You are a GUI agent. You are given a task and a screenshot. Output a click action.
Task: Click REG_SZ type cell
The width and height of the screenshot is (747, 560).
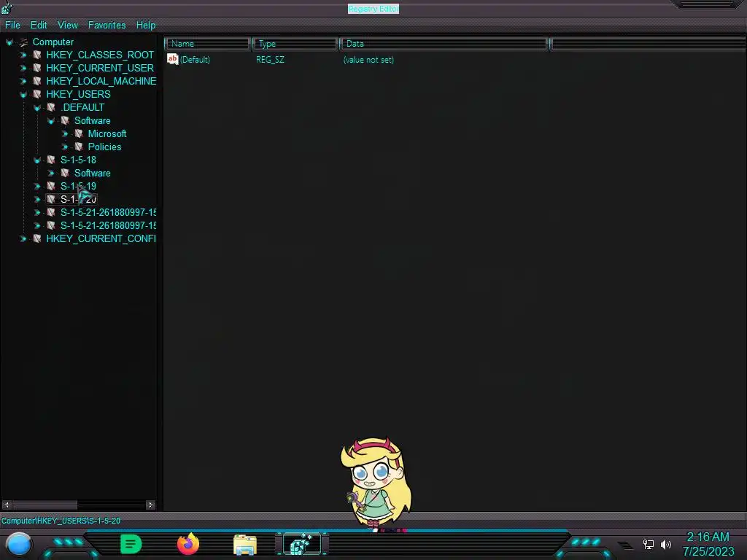pyautogui.click(x=270, y=60)
